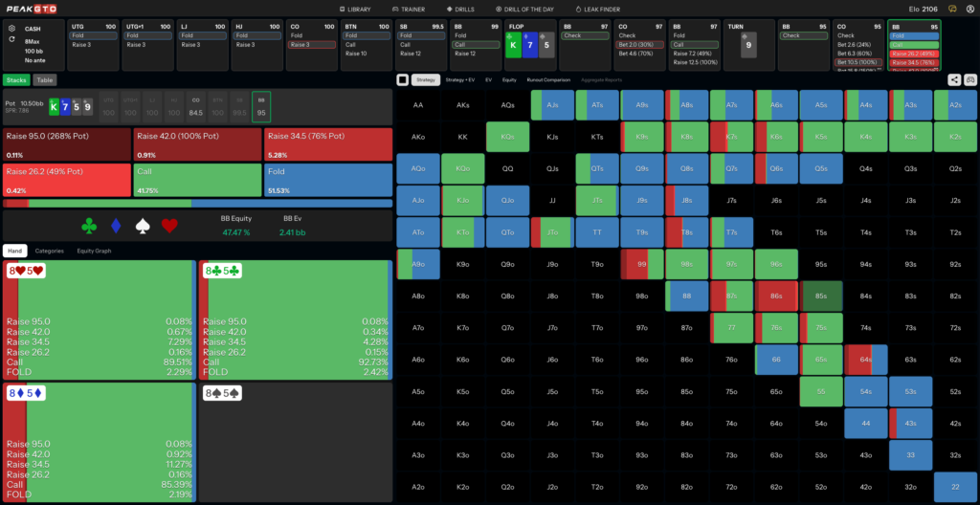Viewport: 980px width, 505px height.
Task: Click the AJs cell in the matrix
Action: tap(552, 105)
